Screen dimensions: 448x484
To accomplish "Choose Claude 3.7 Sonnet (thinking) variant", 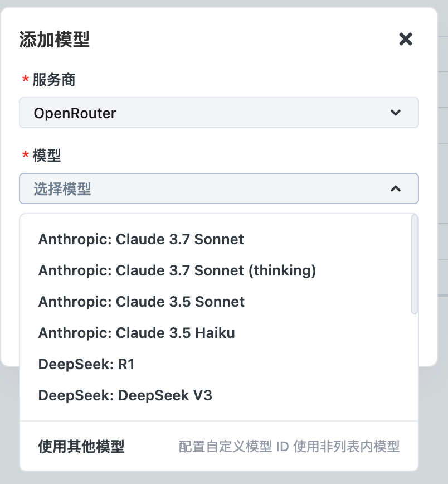I will coord(177,270).
